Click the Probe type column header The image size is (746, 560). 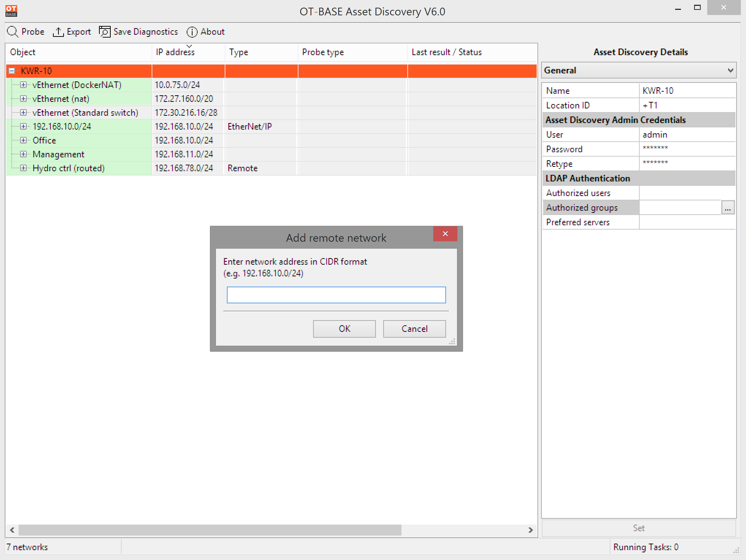point(353,52)
